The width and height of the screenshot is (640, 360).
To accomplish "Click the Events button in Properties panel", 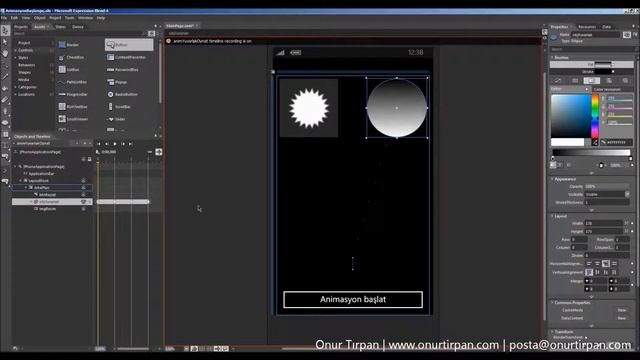I will click(635, 36).
